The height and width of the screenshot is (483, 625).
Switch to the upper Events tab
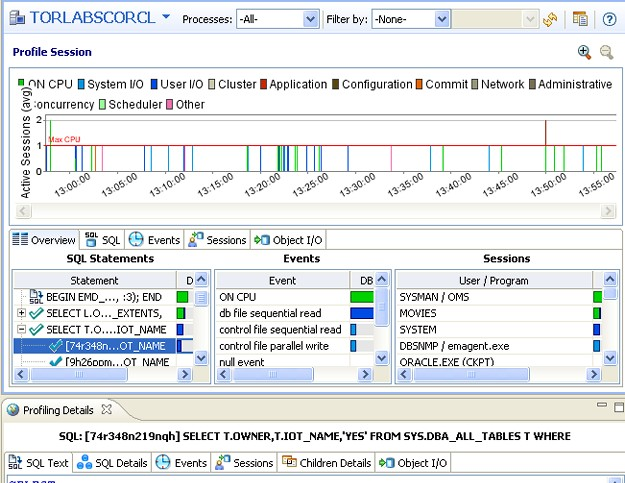click(154, 240)
